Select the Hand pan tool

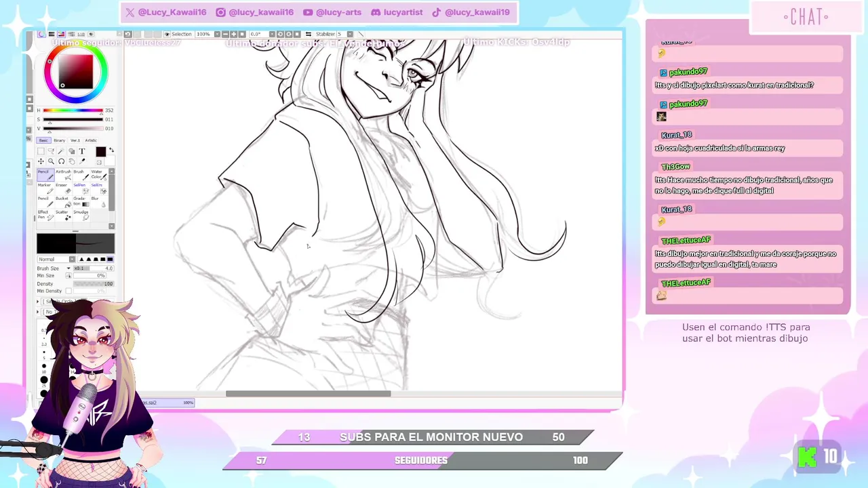point(72,161)
